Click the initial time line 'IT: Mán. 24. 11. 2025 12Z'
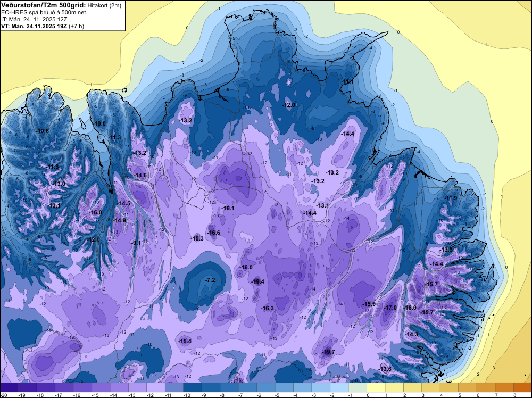The width and height of the screenshot is (532, 398). coord(34,19)
